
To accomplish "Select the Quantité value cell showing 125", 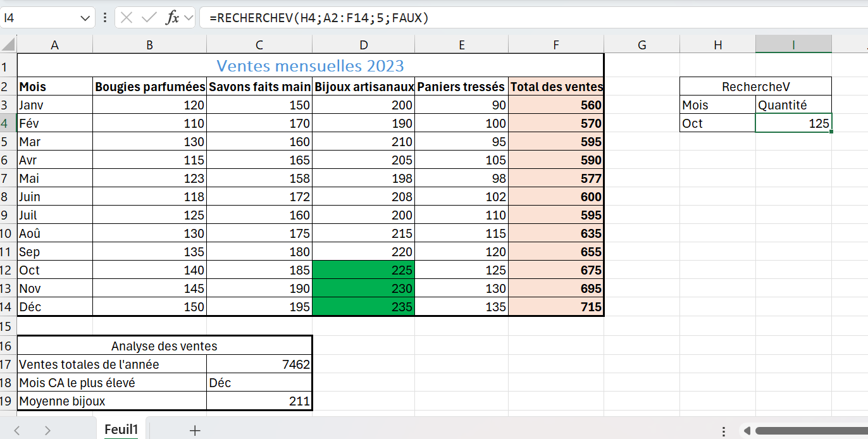I will click(793, 123).
